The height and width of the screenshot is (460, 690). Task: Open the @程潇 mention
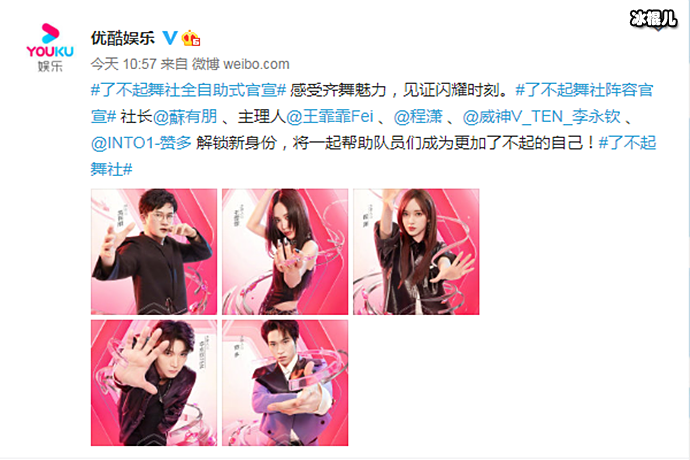pyautogui.click(x=418, y=117)
